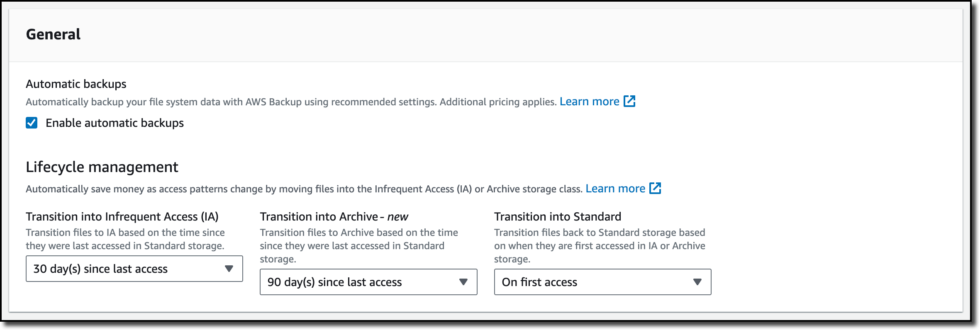Click the "Transition into Archive - new" label

[x=334, y=216]
